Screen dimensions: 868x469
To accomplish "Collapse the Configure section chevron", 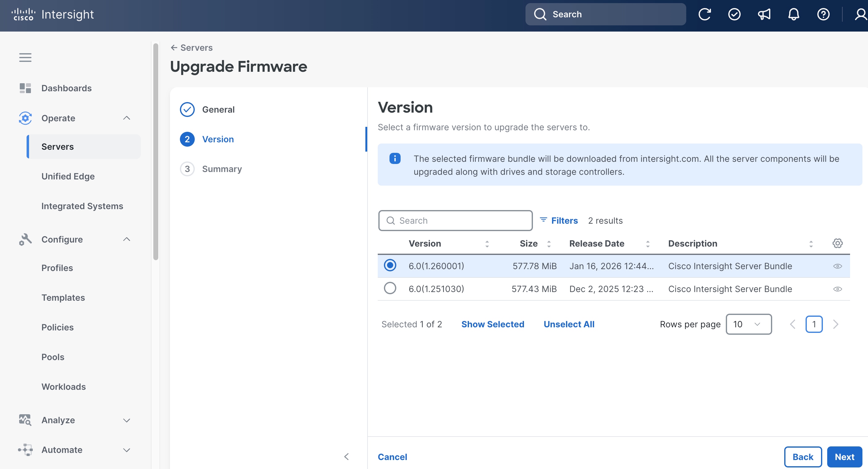I will point(127,239).
